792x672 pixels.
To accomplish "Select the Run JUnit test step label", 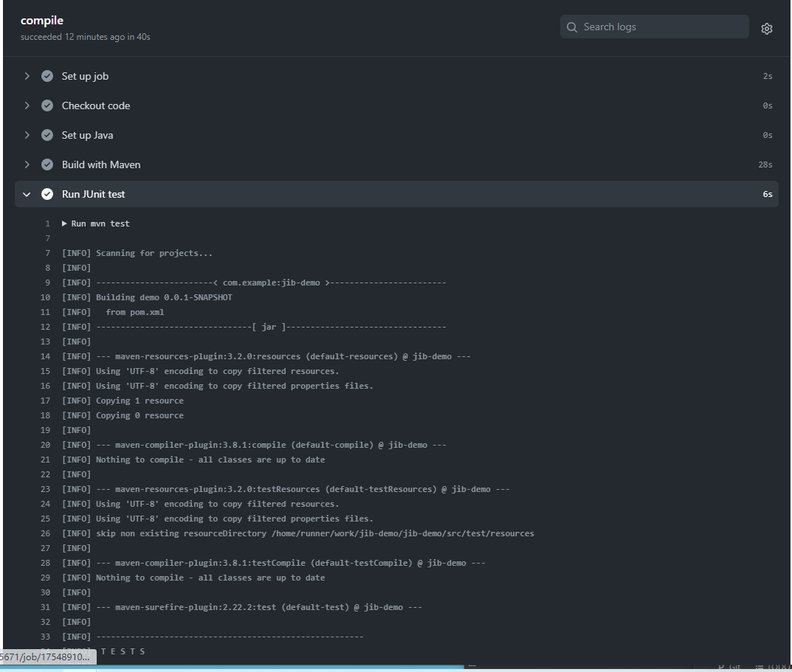I will (94, 195).
